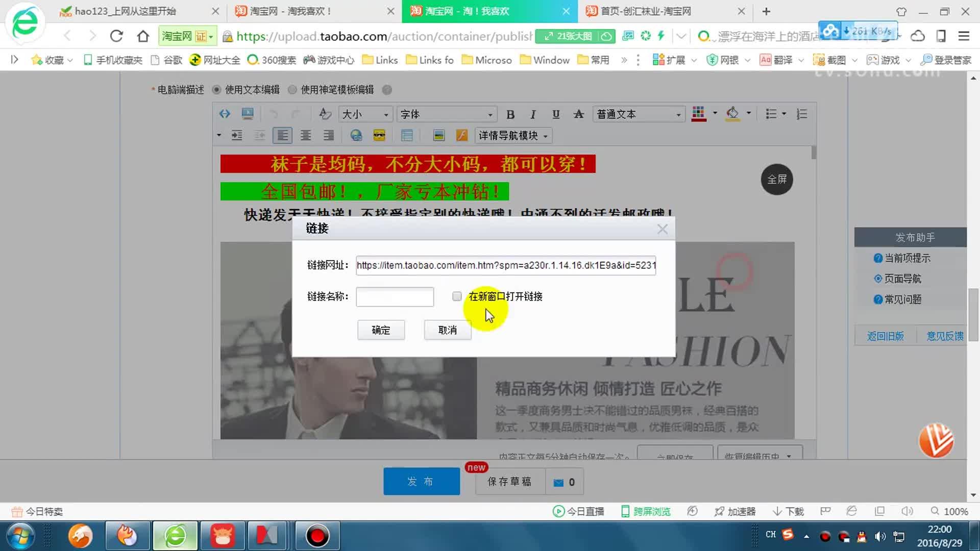980x551 pixels.
Task: Select 使用文本编辑 radio option
Action: coord(216,89)
